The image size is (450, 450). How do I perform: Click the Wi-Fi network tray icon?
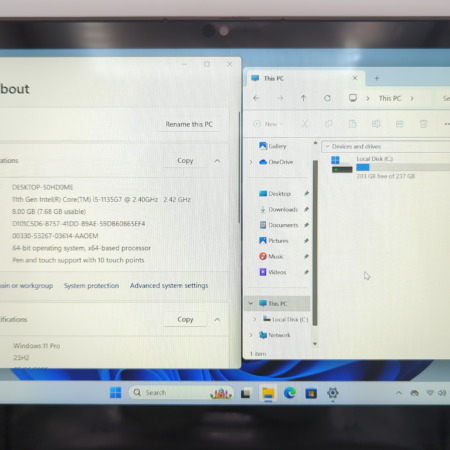pyautogui.click(x=430, y=393)
